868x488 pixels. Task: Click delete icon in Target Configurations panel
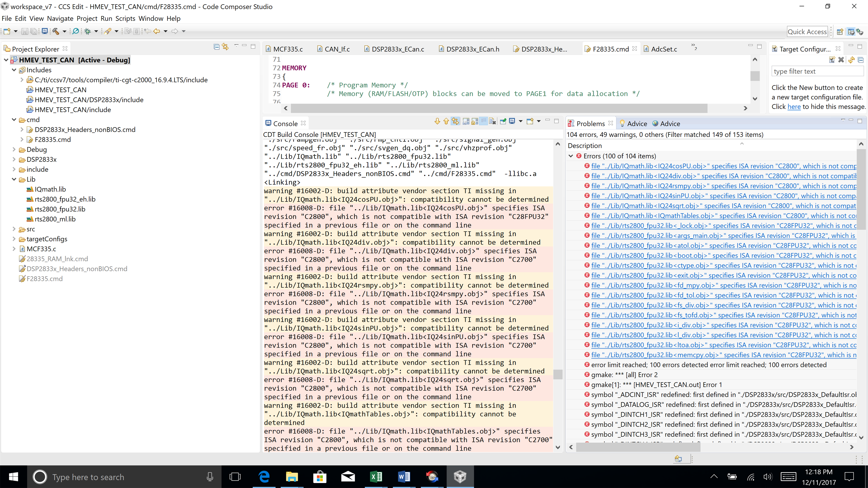tap(841, 60)
